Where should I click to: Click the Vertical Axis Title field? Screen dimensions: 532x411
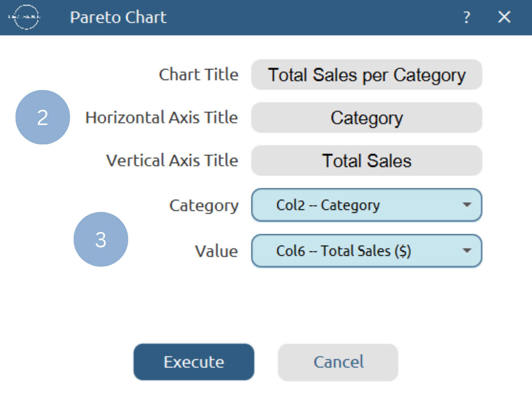click(x=366, y=160)
